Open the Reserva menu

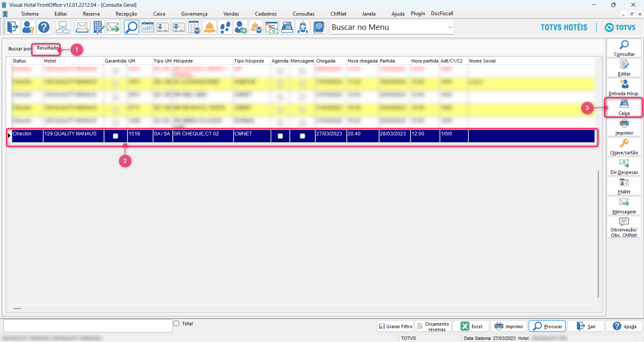coord(91,14)
